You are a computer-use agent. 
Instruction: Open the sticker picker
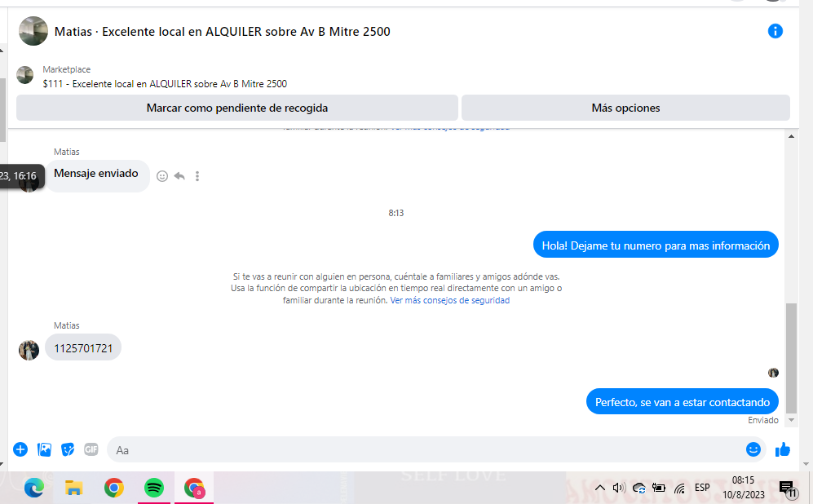click(68, 449)
